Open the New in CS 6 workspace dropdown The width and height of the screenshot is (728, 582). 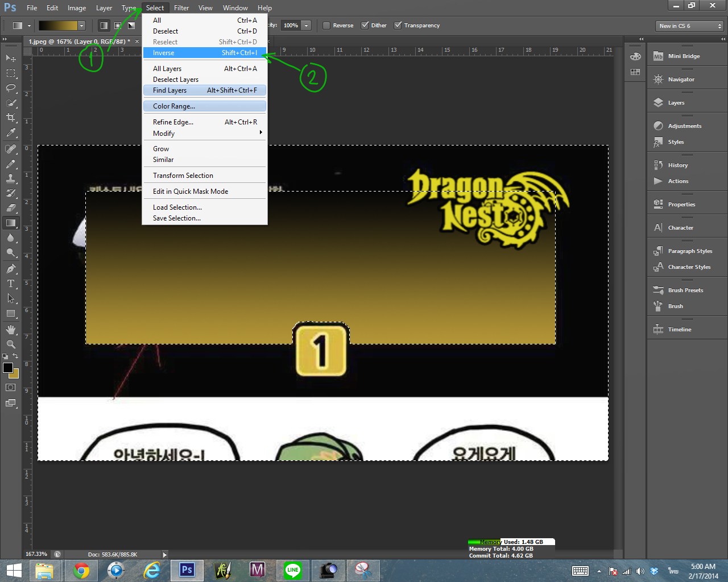(x=690, y=26)
